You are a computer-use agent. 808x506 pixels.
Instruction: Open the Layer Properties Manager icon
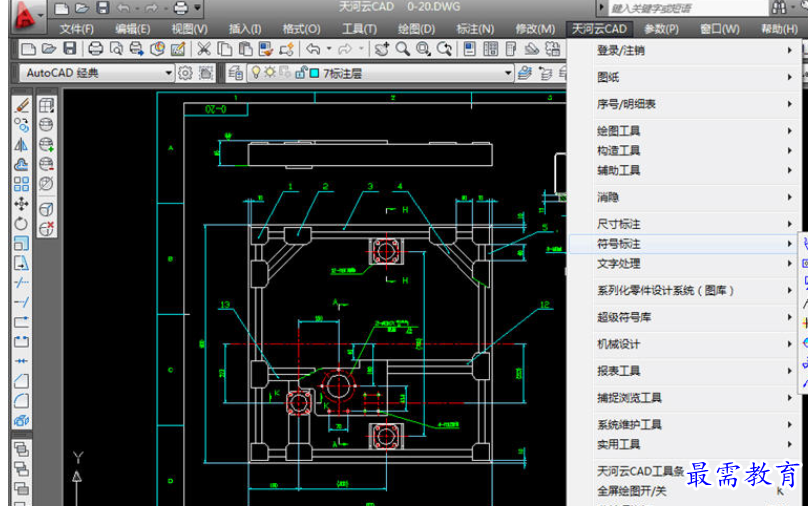(x=235, y=73)
